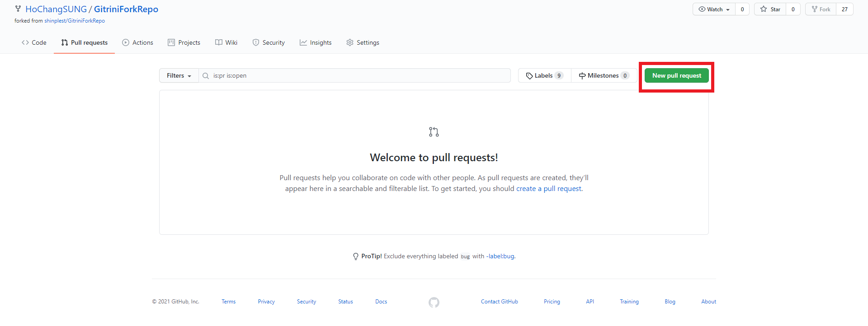
Task: Open the About footer link
Action: coord(709,302)
